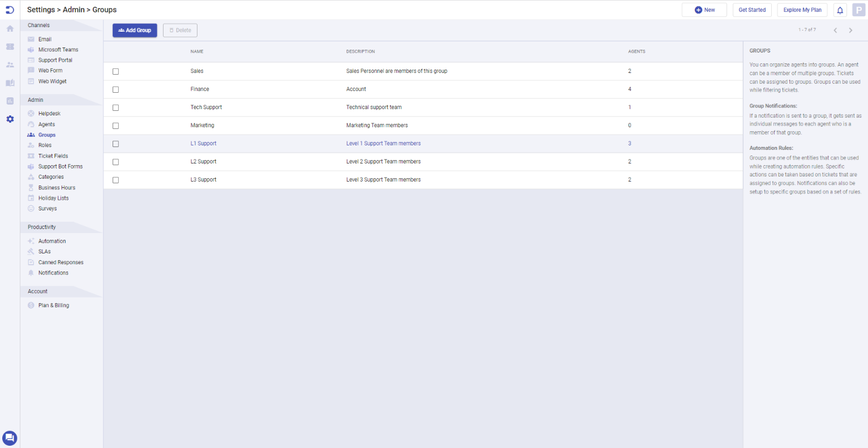
Task: Open the reports icon in left rail
Action: pos(10,101)
